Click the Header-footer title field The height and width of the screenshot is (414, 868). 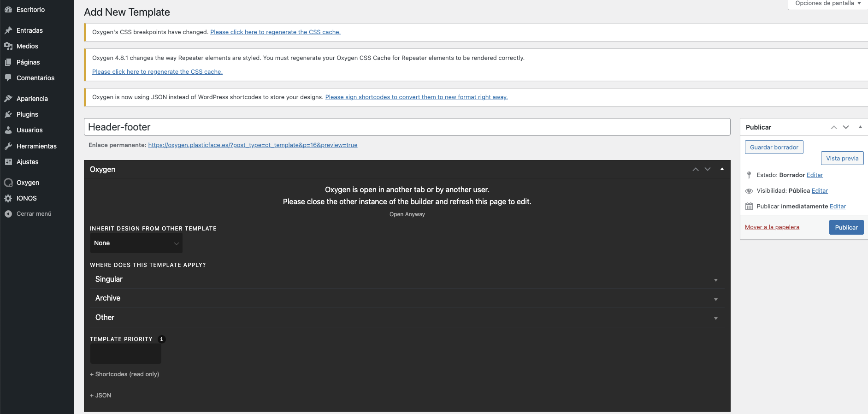pyautogui.click(x=407, y=127)
